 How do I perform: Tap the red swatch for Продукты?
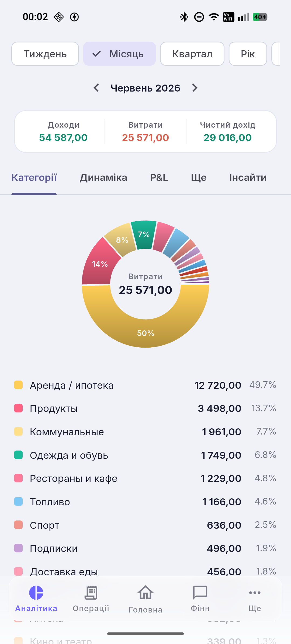18,408
